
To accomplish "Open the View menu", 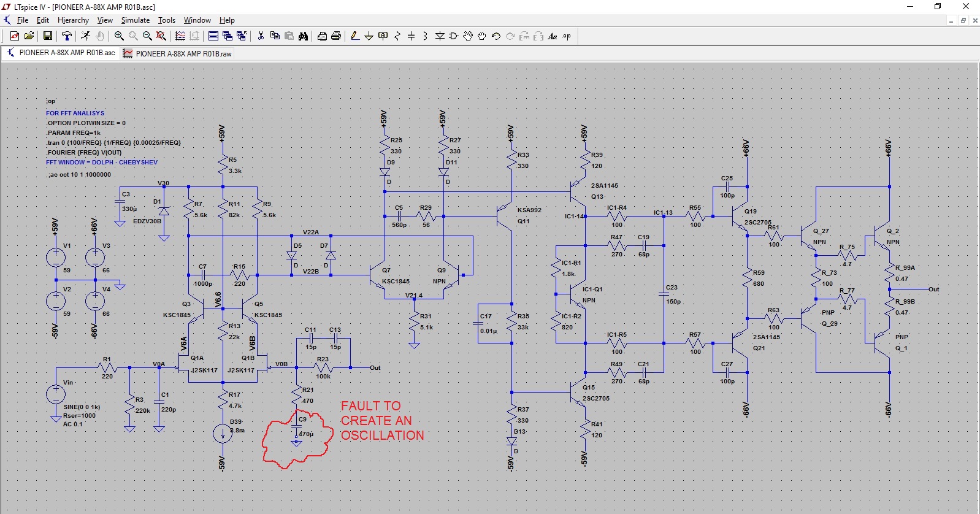I will click(105, 20).
